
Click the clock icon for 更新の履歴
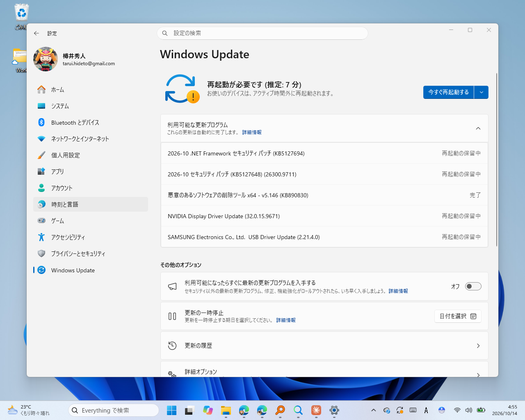[x=173, y=346]
